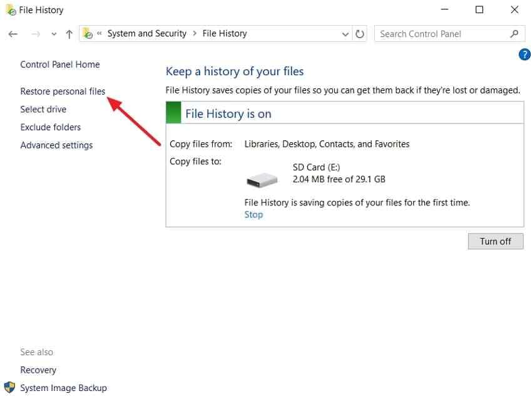Go back with the Back arrow
532x406 pixels.
13,34
